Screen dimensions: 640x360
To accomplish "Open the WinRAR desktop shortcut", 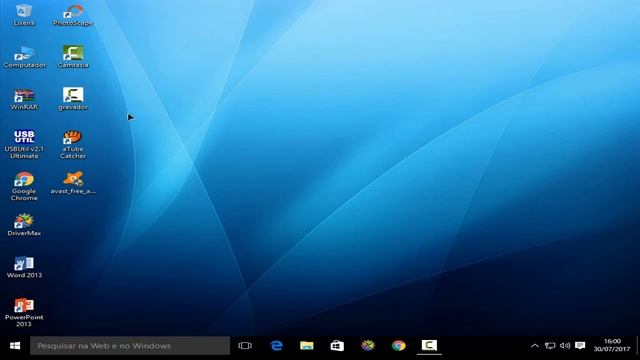I will click(x=24, y=99).
